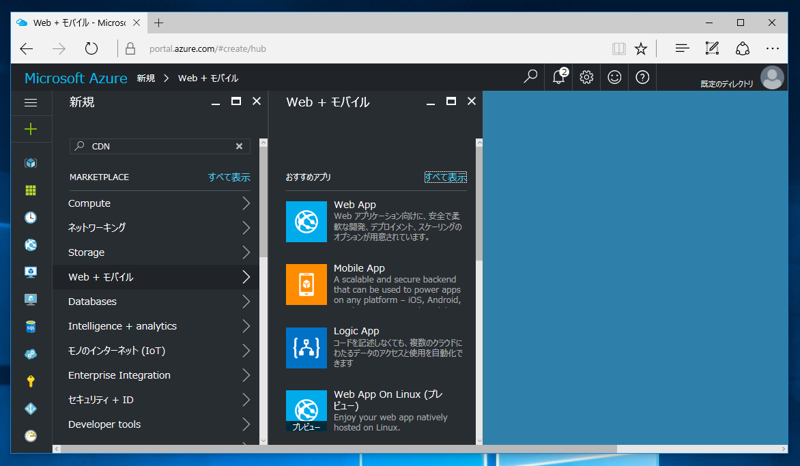Expand the モノのインターネット (IoT) category
Image resolution: width=800 pixels, height=466 pixels.
point(156,351)
